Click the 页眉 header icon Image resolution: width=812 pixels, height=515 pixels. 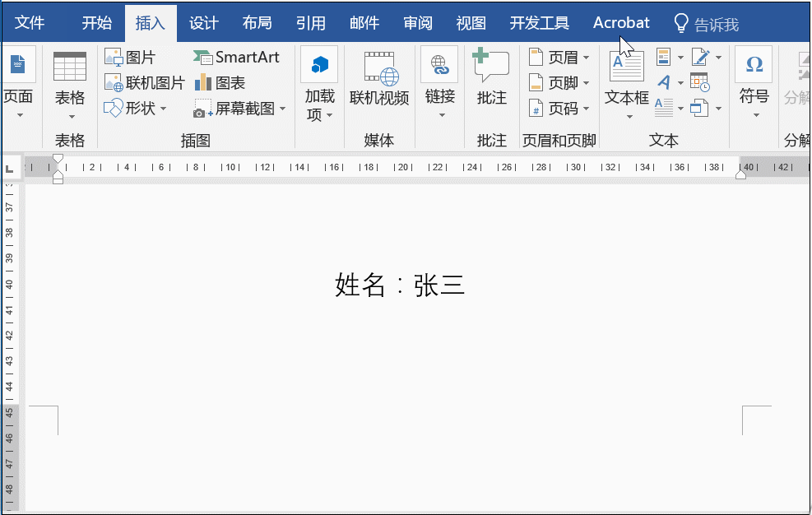(x=536, y=57)
